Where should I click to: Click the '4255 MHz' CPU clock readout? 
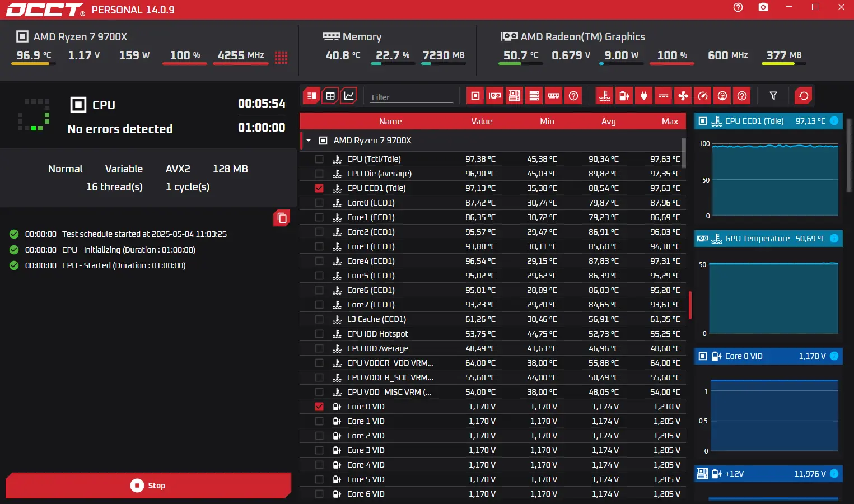tap(241, 55)
